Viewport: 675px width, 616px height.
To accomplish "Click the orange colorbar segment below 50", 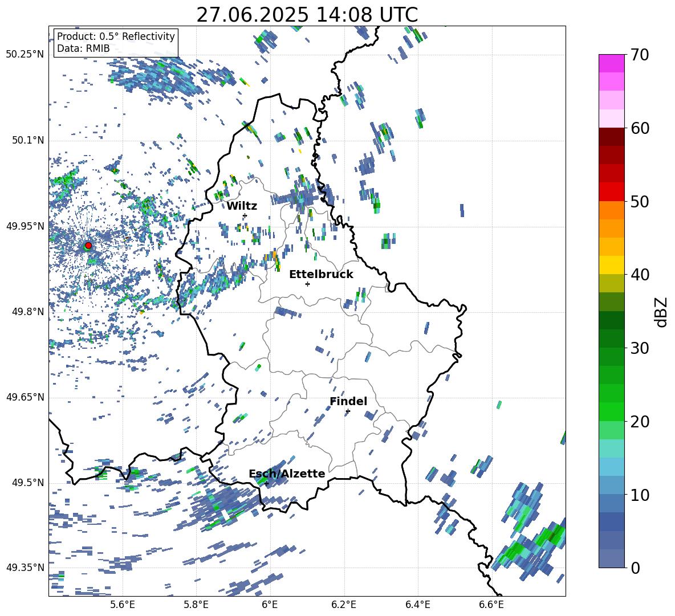I will coord(611,210).
